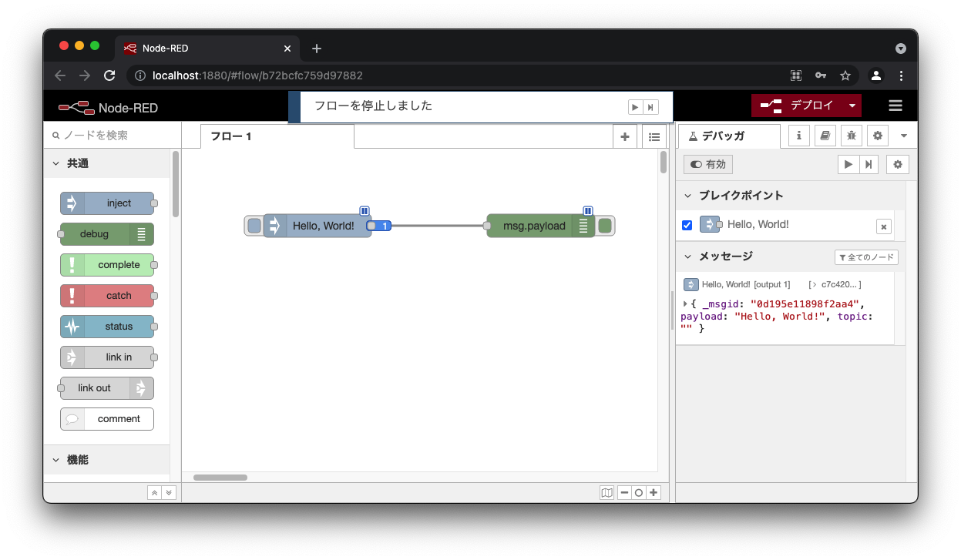Resume flow from the notification play button
This screenshot has height=560, width=961.
click(635, 107)
